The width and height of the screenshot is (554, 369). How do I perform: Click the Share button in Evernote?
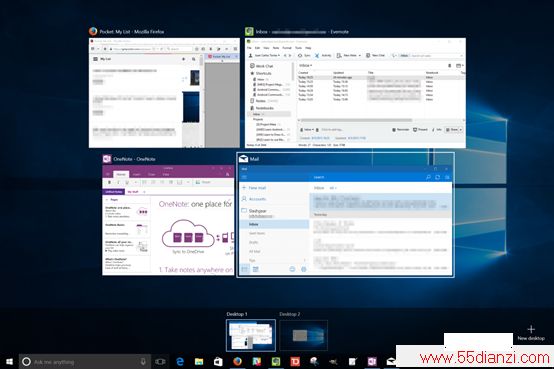click(x=452, y=130)
